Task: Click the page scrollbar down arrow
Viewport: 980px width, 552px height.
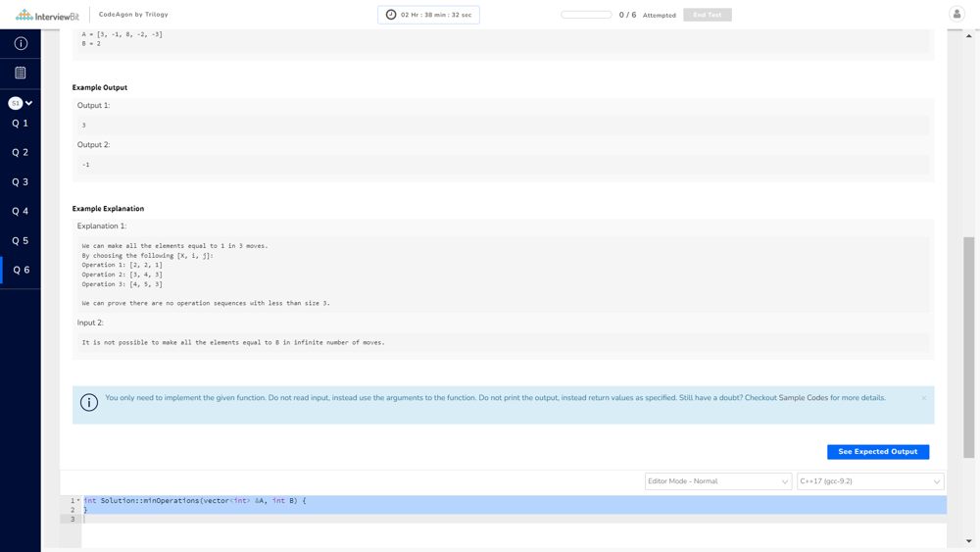Action: tap(969, 541)
